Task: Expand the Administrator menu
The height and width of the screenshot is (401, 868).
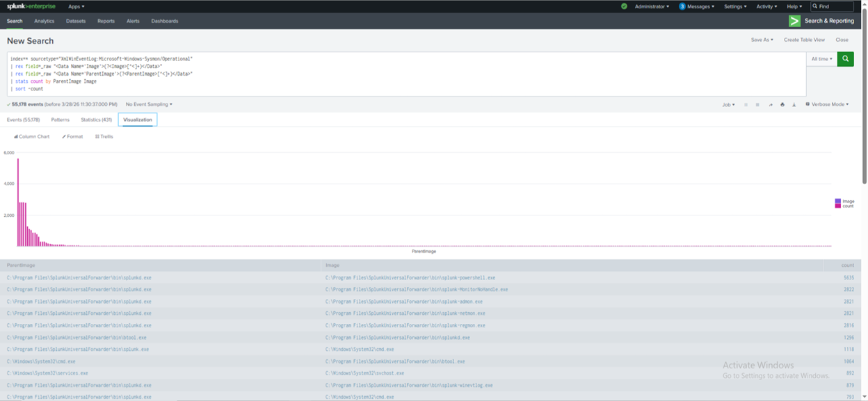Action: [x=652, y=6]
